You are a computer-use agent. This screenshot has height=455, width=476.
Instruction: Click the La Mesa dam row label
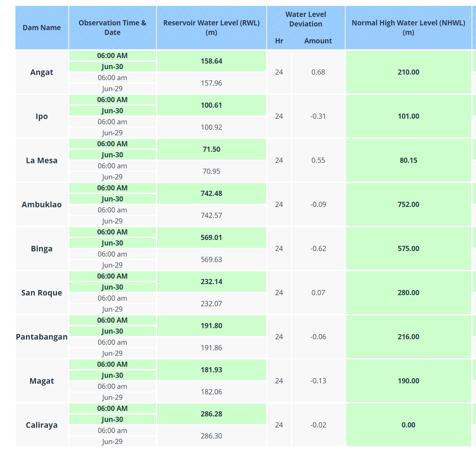[x=42, y=160]
